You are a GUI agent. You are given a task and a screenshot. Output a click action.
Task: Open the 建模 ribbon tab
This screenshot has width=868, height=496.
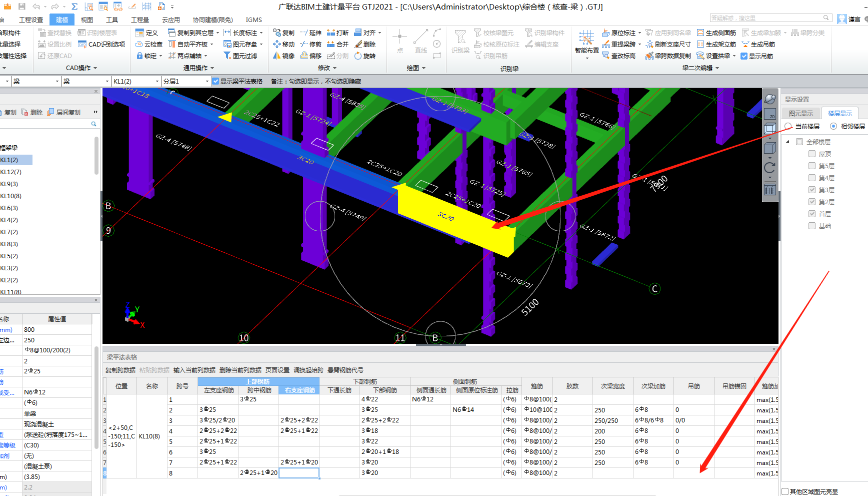pyautogui.click(x=62, y=20)
